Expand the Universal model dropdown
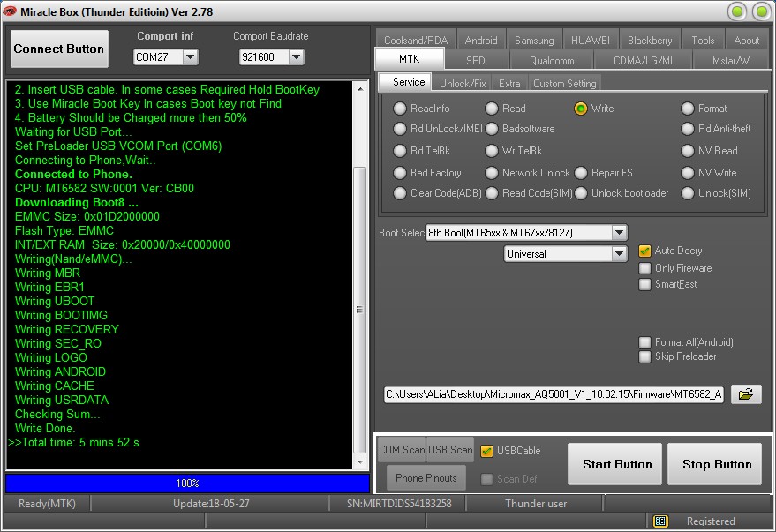 (x=619, y=253)
